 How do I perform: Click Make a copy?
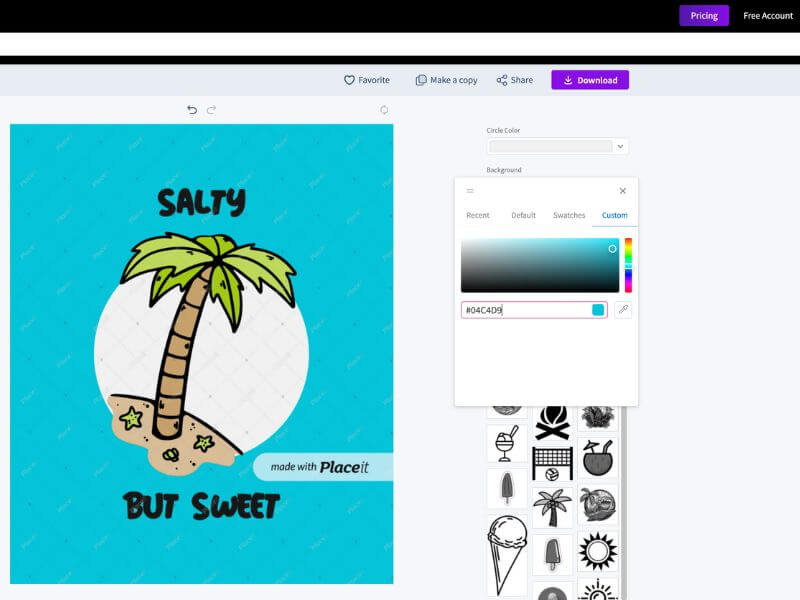tap(446, 80)
